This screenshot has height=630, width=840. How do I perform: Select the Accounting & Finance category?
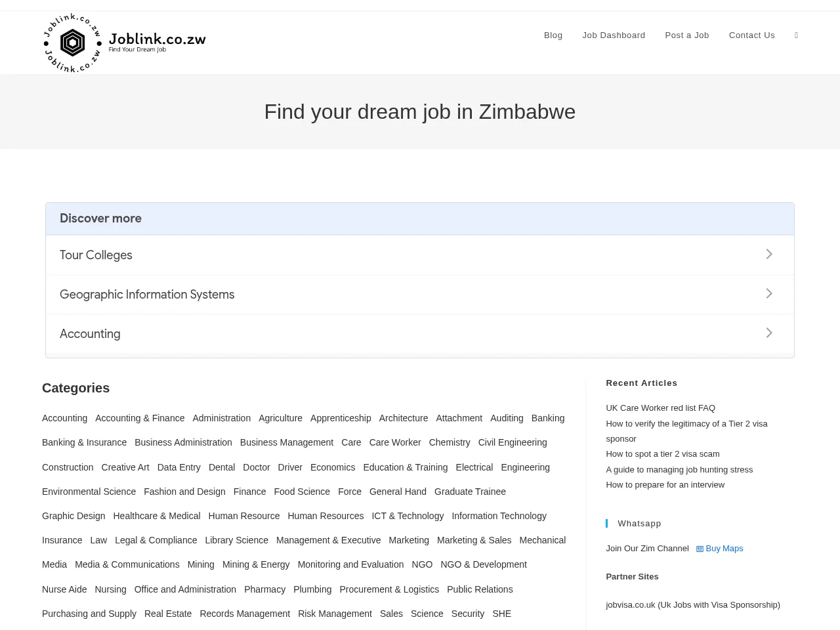[140, 418]
